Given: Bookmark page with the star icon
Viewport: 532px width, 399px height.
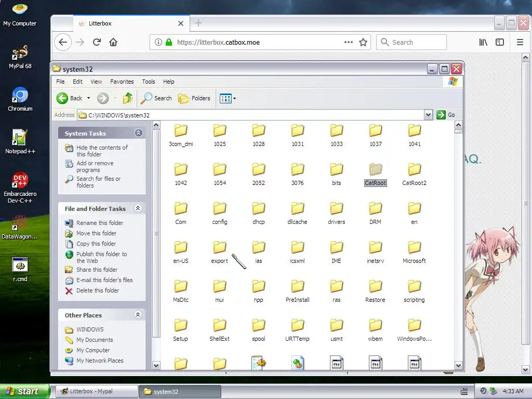Looking at the screenshot, I should tap(363, 42).
